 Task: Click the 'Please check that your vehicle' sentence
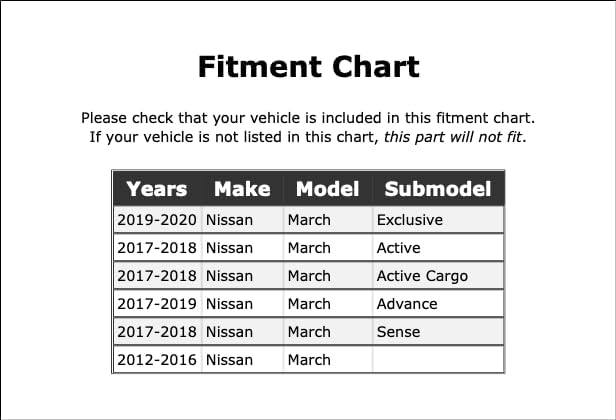[x=308, y=118]
